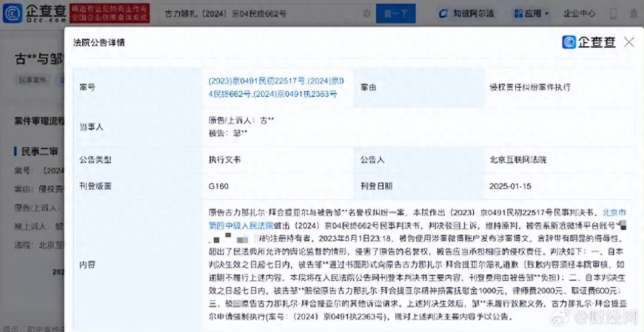Click the red 全国企业信用查询系统 banner
Screen dimensions: 644x332
click(110, 14)
